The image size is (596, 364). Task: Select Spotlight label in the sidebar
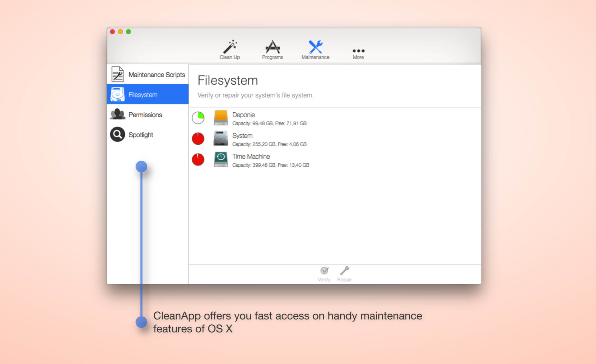pos(141,135)
